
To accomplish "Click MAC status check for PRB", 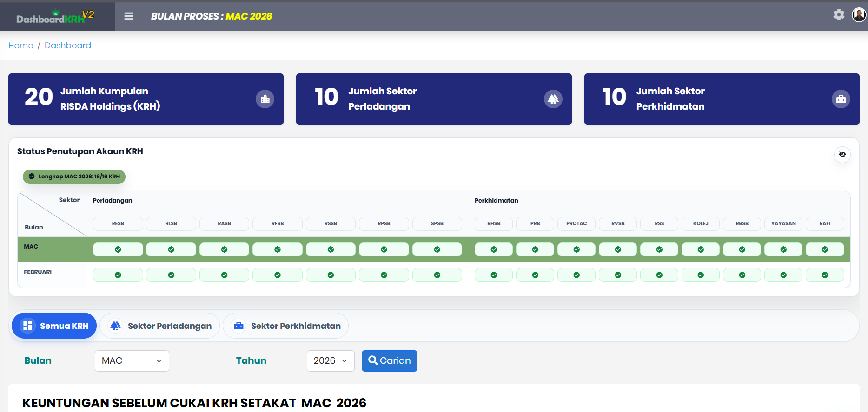I will 535,249.
